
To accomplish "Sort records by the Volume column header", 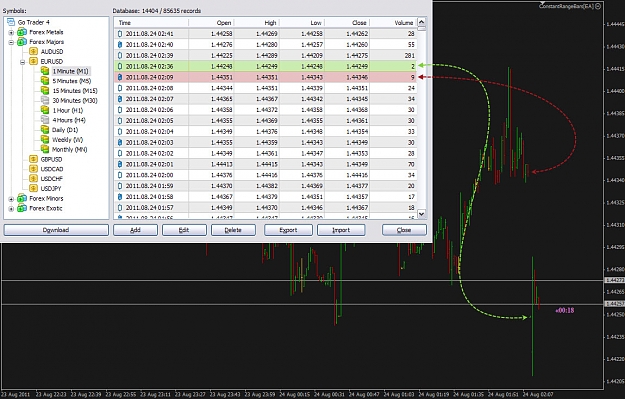I will (x=393, y=23).
